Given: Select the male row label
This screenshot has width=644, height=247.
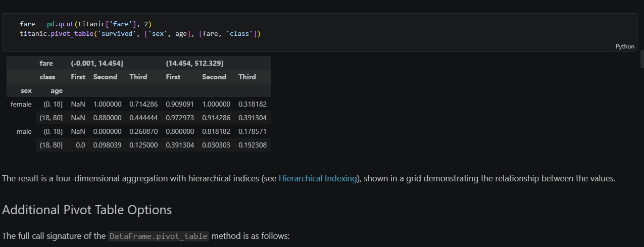Looking at the screenshot, I should pyautogui.click(x=24, y=131).
